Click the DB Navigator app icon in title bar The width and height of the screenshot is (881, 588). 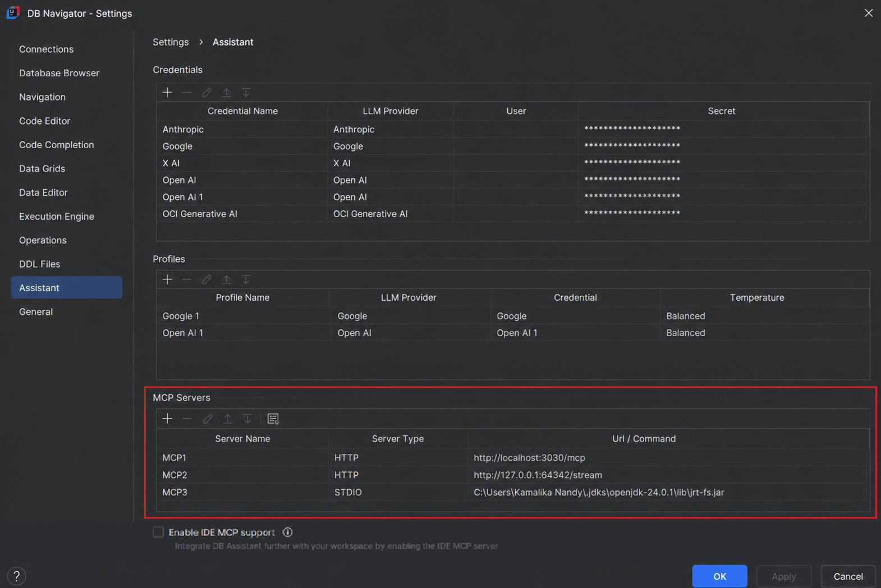click(13, 12)
